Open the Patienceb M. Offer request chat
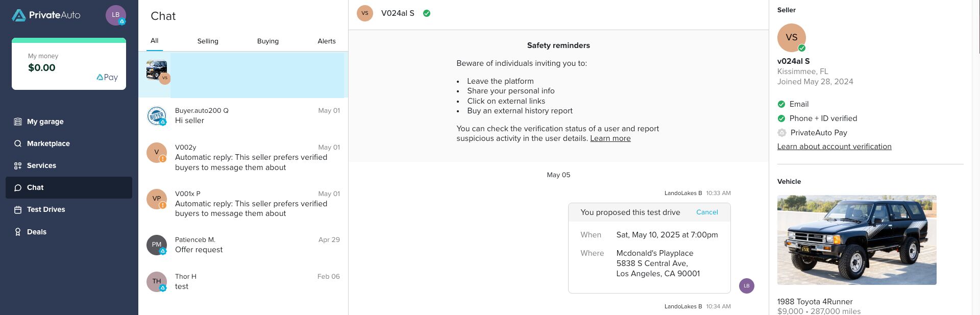The image size is (980, 315). (243, 245)
